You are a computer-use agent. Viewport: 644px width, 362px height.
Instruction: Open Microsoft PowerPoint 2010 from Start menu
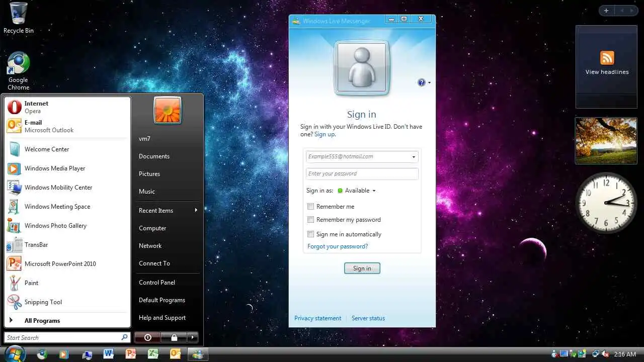coord(67,264)
